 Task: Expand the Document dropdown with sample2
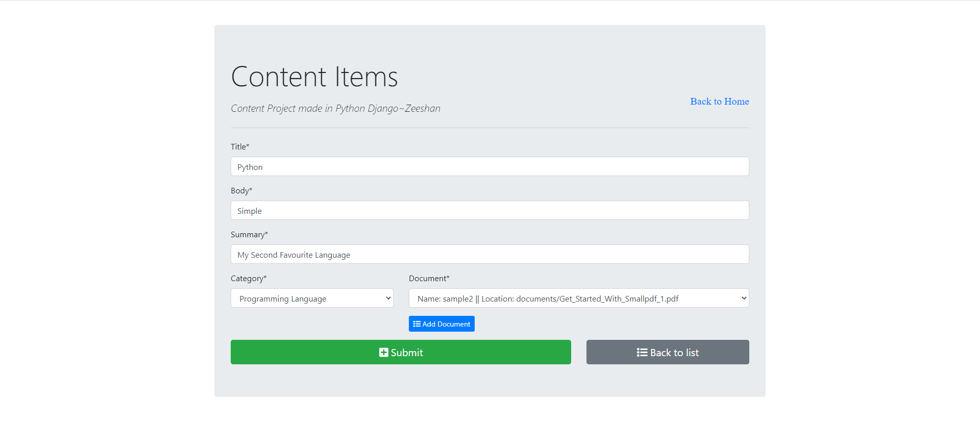579,298
